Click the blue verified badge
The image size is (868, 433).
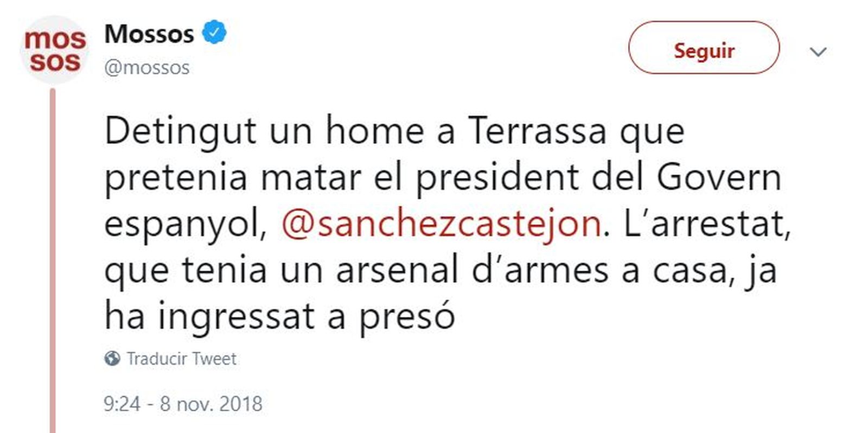pos(214,33)
